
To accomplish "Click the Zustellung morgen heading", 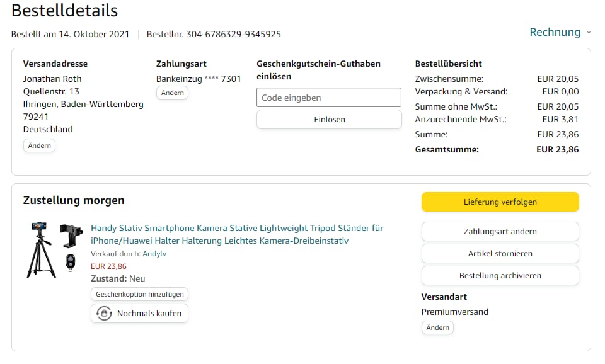I will point(74,200).
